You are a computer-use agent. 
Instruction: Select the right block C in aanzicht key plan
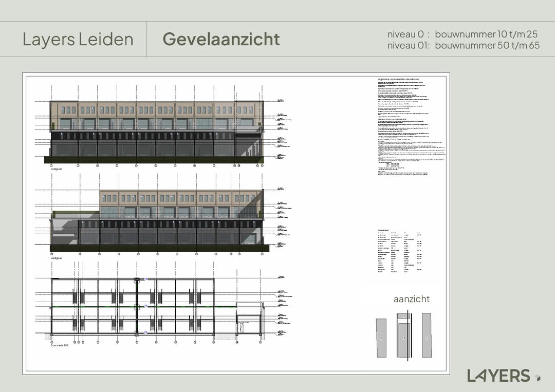(x=427, y=335)
